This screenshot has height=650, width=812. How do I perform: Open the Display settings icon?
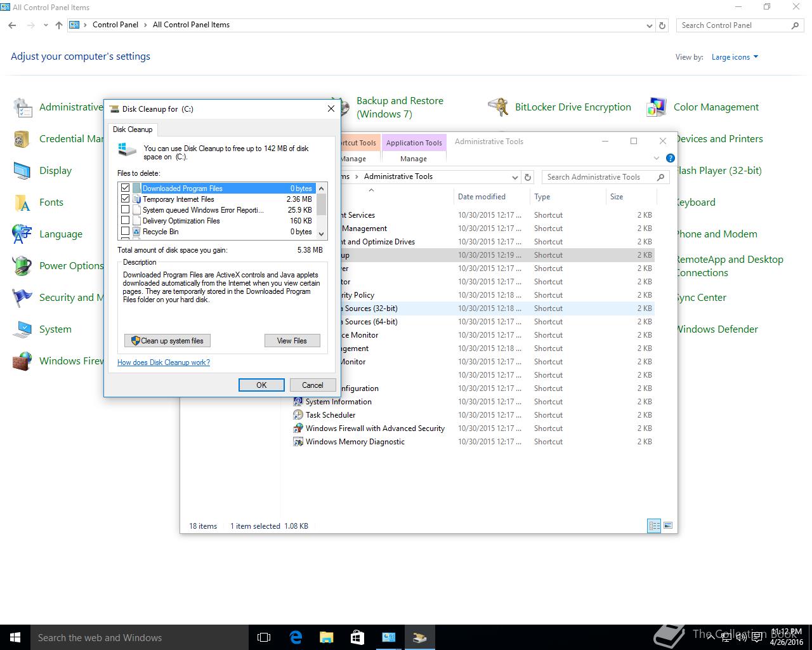point(23,171)
